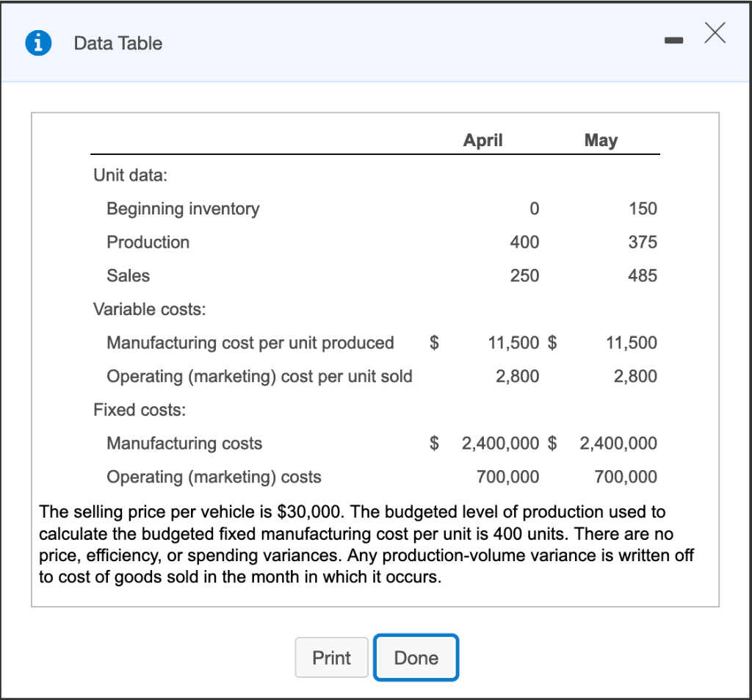Click fixed 'Manufacturing costs' row label
Viewport: 752px width, 700px height.
[x=184, y=444]
